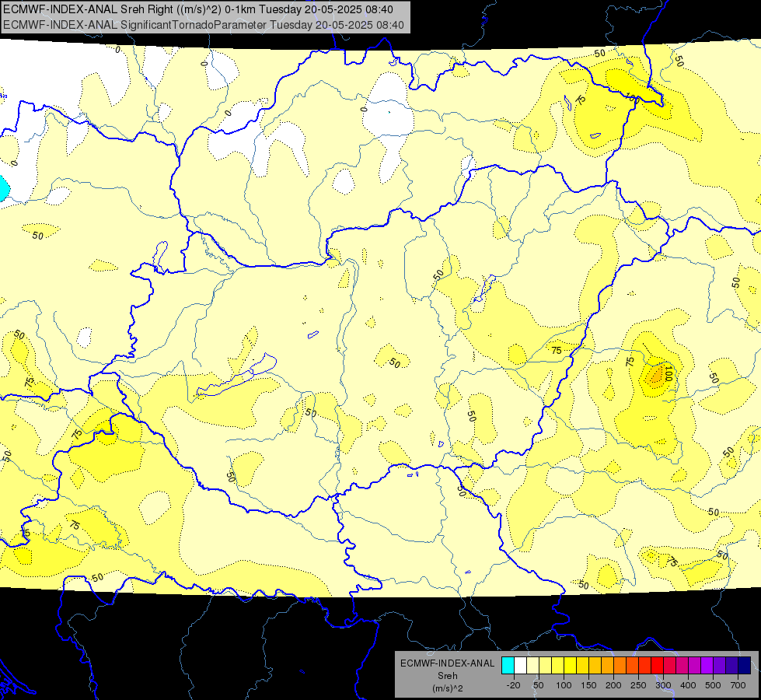761x700 pixels.
Task: Click the white swatch in the legend colorbar
Action: point(520,665)
